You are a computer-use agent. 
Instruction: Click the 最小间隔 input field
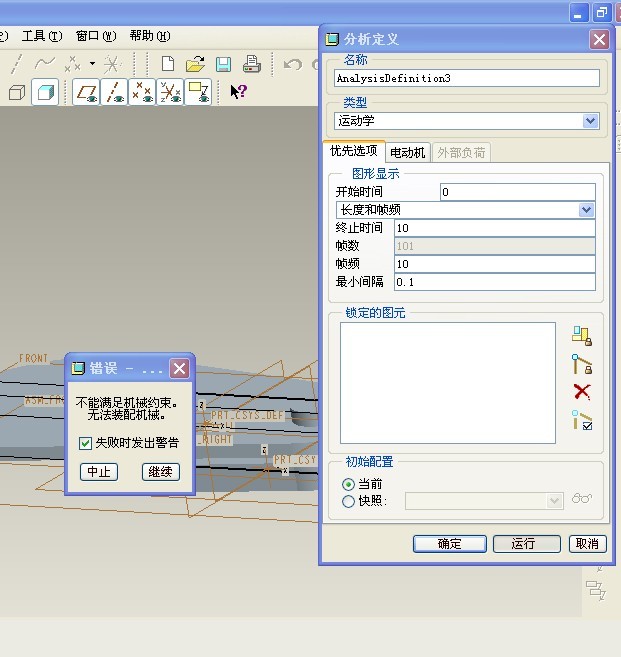(x=495, y=282)
